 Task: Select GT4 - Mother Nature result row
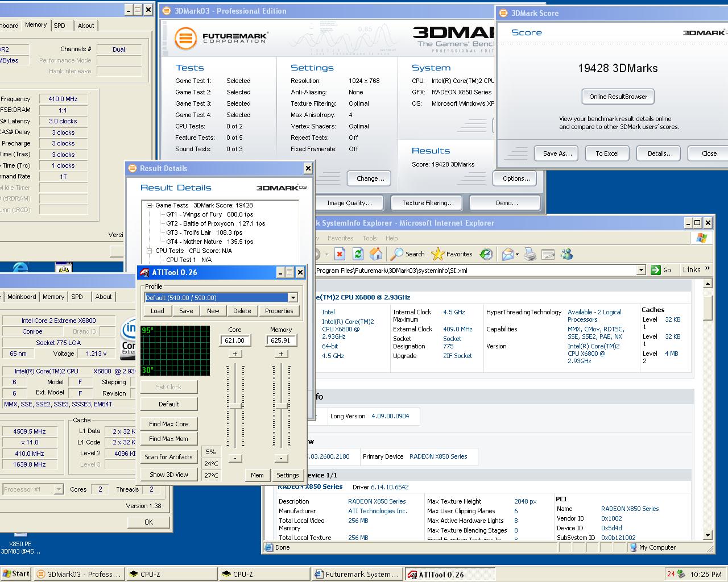click(x=209, y=242)
